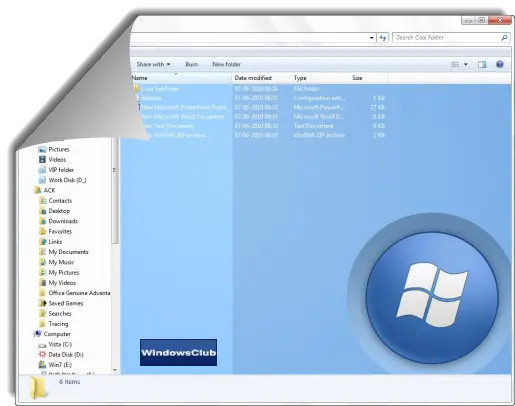The width and height of the screenshot is (515, 406).
Task: Select the ACK user folder icon
Action: [x=38, y=190]
